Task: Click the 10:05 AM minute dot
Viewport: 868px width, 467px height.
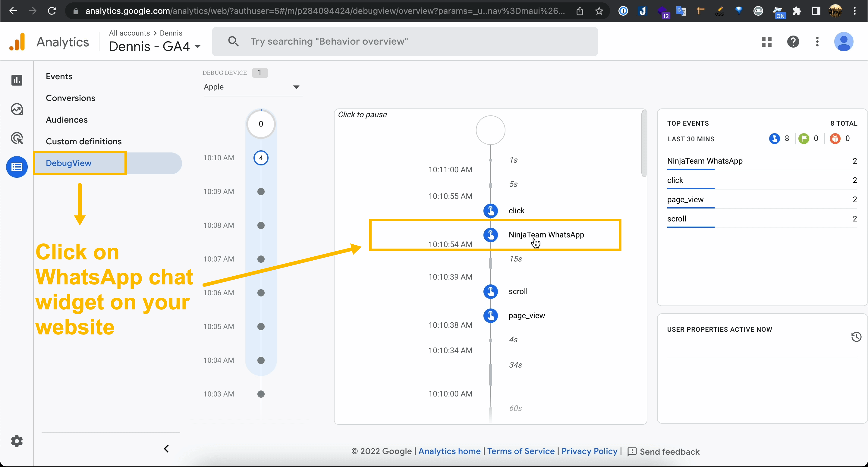Action: point(261,327)
